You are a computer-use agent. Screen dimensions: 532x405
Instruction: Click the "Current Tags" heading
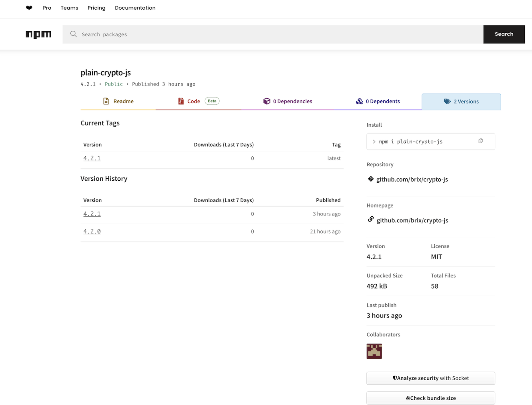coord(100,123)
